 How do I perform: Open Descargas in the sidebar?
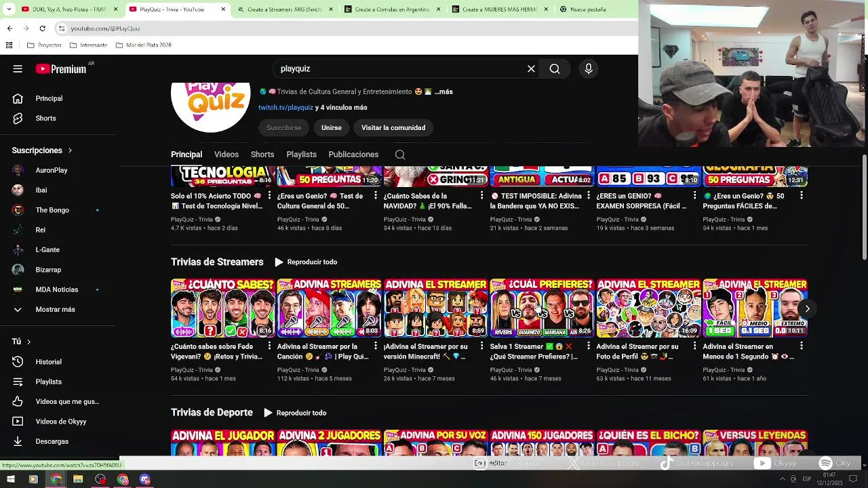(x=52, y=441)
